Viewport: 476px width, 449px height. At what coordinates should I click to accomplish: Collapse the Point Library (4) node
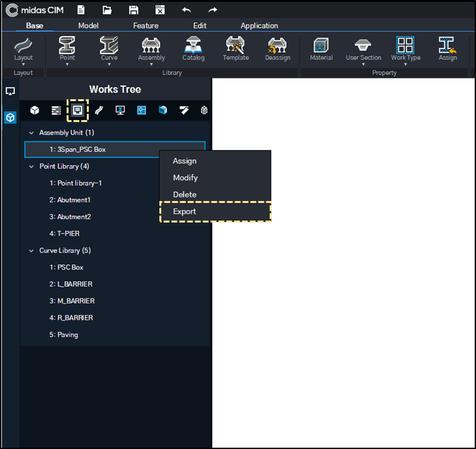(x=31, y=166)
